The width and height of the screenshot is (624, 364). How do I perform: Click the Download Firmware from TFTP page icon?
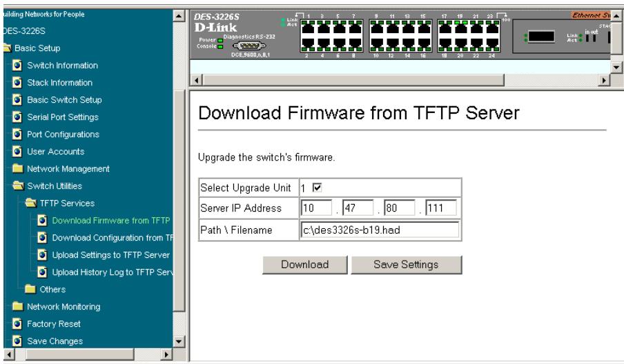coord(42,220)
